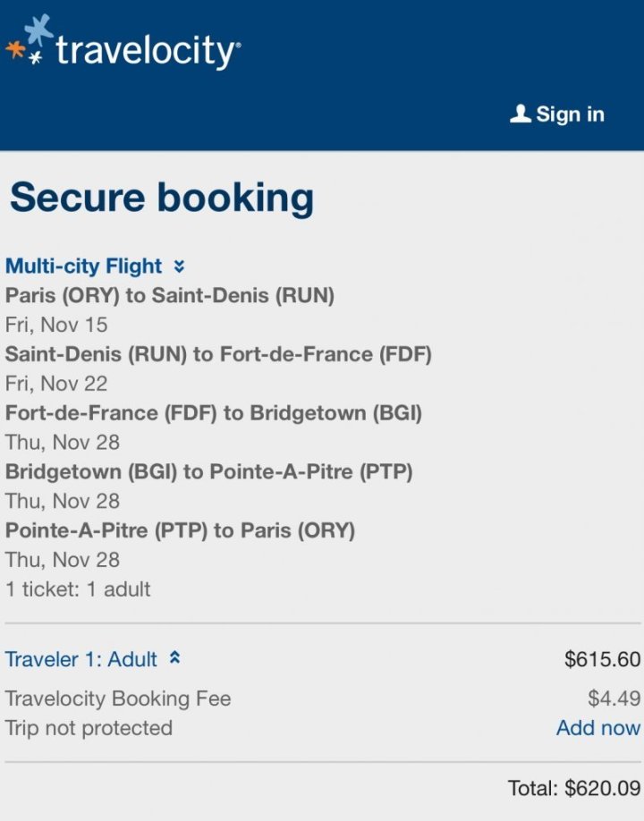Select Paris (ORY) to Saint-Denis (RUN) segment
The width and height of the screenshot is (644, 821).
[x=170, y=295]
